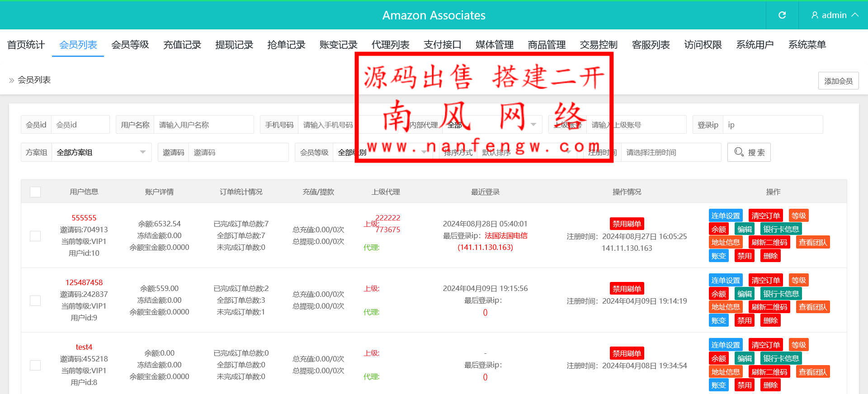Click the 添加会员 button

tap(838, 81)
